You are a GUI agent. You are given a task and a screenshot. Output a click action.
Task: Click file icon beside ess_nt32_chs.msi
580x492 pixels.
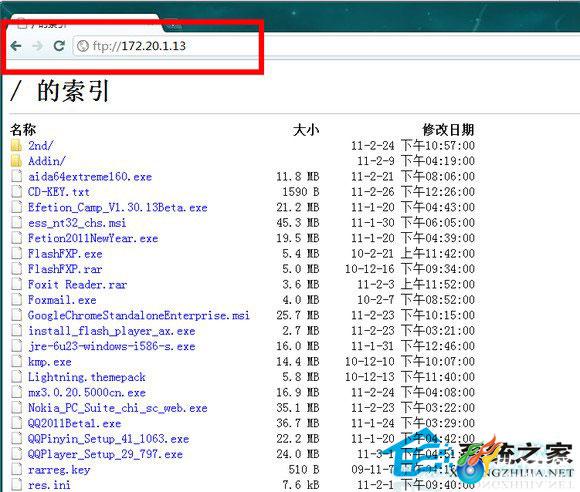coord(16,222)
